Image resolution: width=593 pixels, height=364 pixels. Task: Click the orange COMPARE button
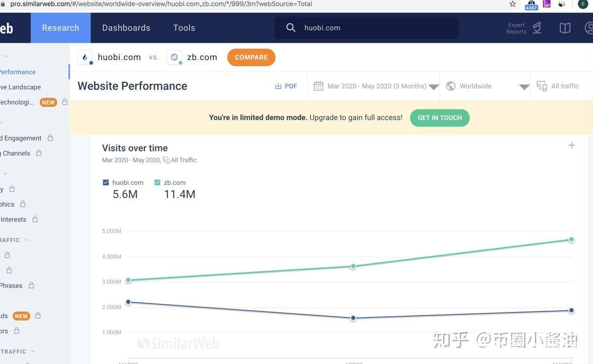click(x=251, y=57)
